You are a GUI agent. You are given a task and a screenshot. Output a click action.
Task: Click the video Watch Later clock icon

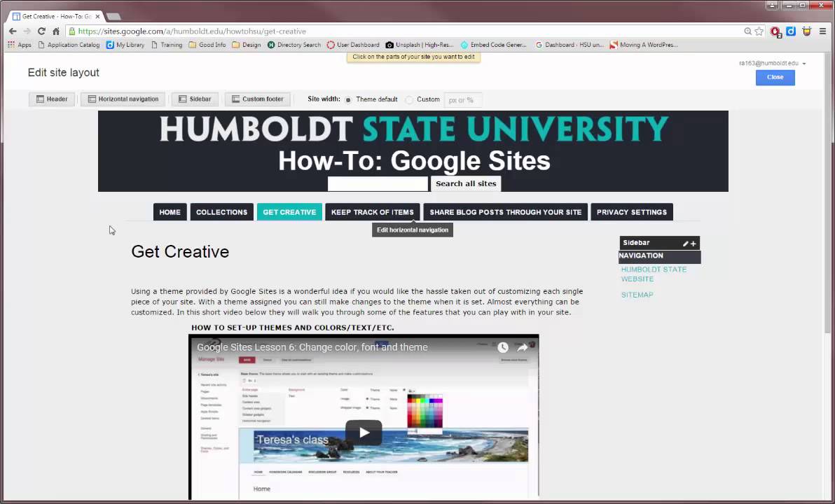[x=503, y=347]
